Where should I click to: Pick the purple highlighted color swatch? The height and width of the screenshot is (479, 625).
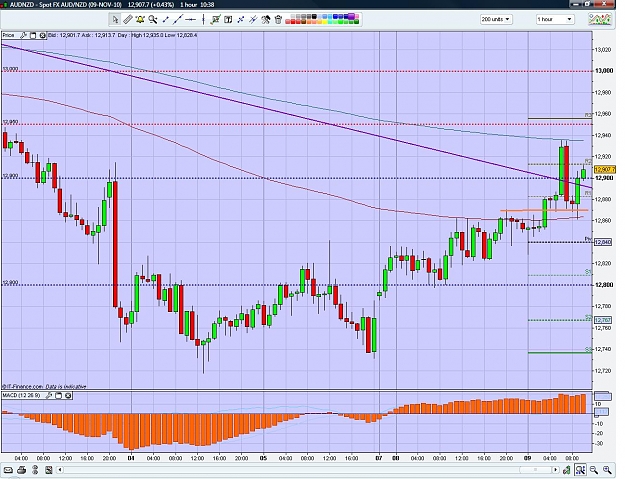coord(351,16)
